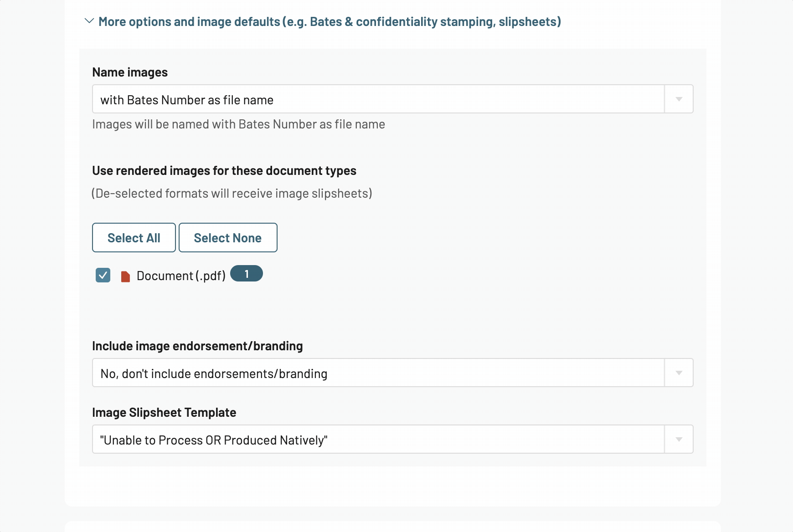Select "with Bates Number as file name" value
The width and height of the screenshot is (793, 532).
click(x=187, y=100)
